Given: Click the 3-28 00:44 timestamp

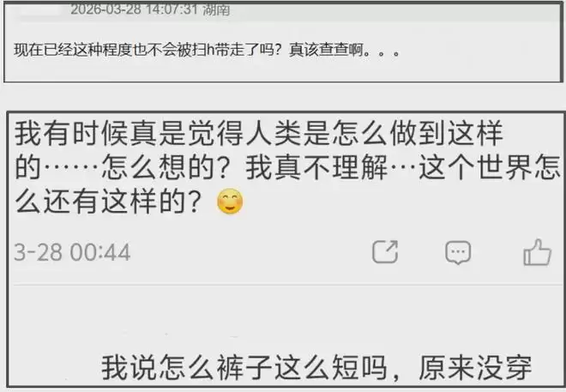Looking at the screenshot, I should (x=72, y=252).
